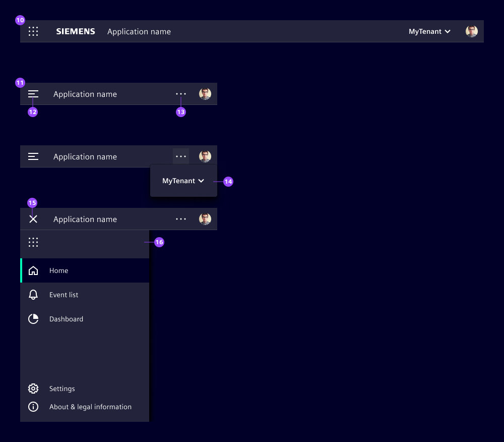Click the Event list bell icon
Viewport: 504px width, 442px height.
point(33,295)
